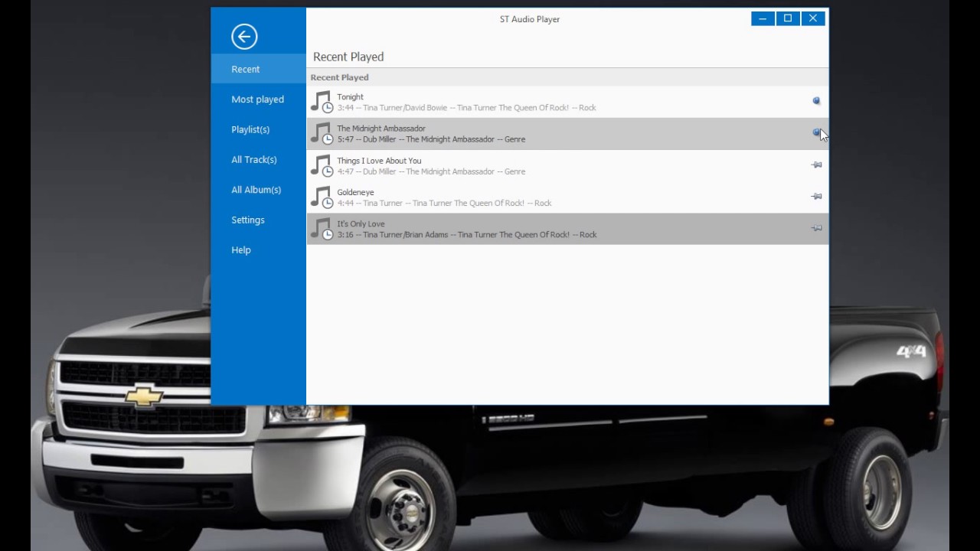The image size is (980, 551).
Task: Close the ST Audio Player window
Action: (813, 18)
